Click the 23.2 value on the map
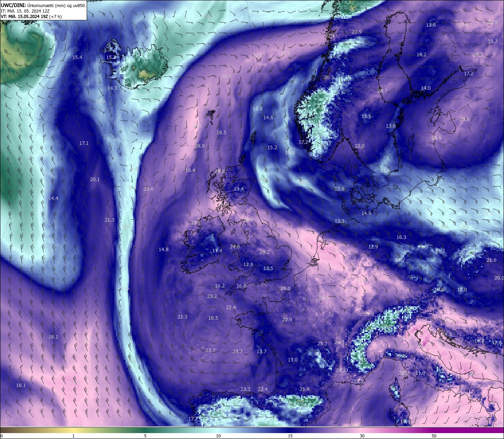The height and width of the screenshot is (439, 504). (212, 296)
